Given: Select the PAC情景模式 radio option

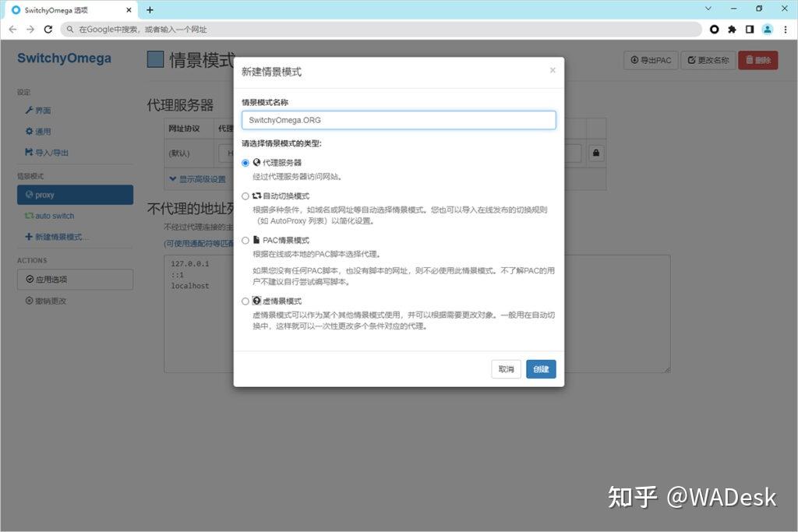Looking at the screenshot, I should (x=245, y=240).
